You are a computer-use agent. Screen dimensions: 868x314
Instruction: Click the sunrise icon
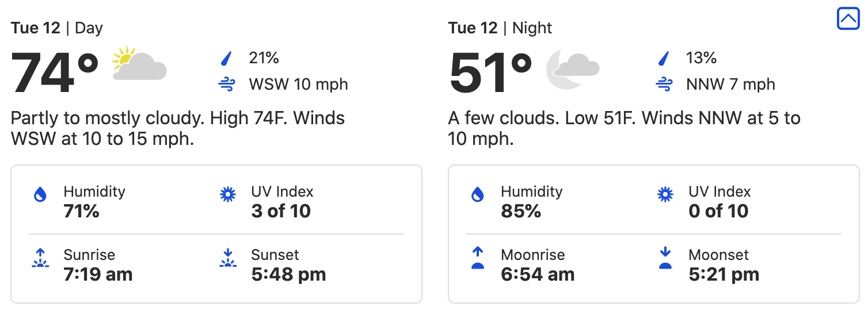coord(40,258)
